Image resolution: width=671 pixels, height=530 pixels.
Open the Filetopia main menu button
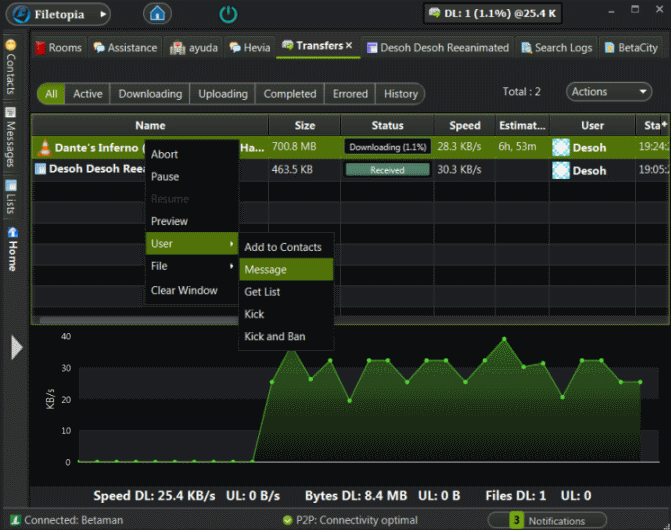pyautogui.click(x=58, y=14)
